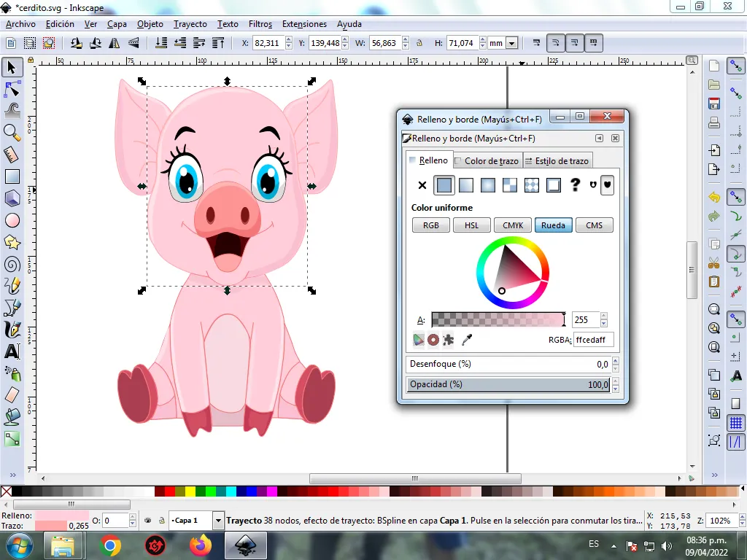The height and width of the screenshot is (560, 747).
Task: Select the Measure ruler tool
Action: (12, 155)
